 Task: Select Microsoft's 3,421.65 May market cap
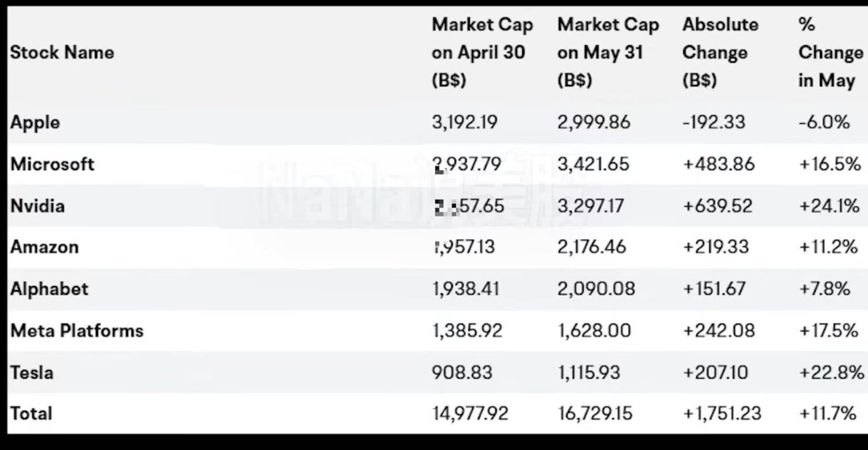(x=593, y=164)
